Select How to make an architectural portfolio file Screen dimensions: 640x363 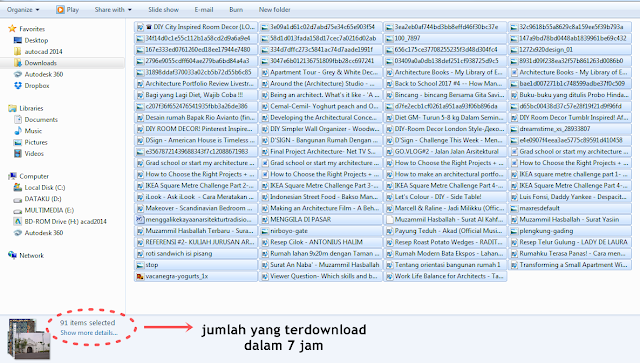(445, 174)
